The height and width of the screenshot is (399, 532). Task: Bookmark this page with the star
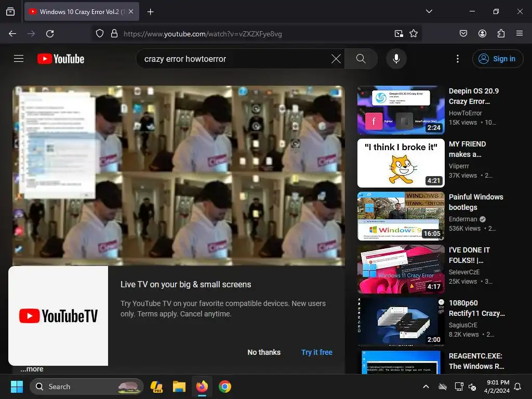coord(414,34)
